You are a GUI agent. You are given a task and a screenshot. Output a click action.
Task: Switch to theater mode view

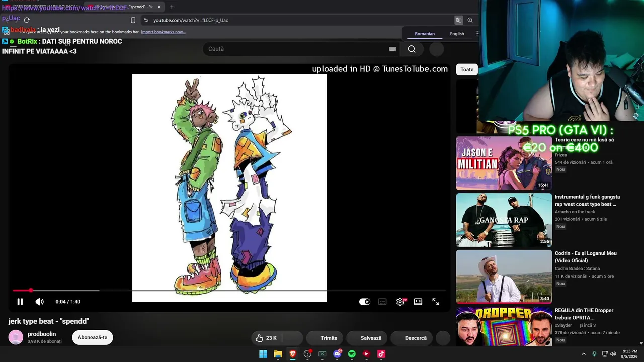pyautogui.click(x=418, y=302)
